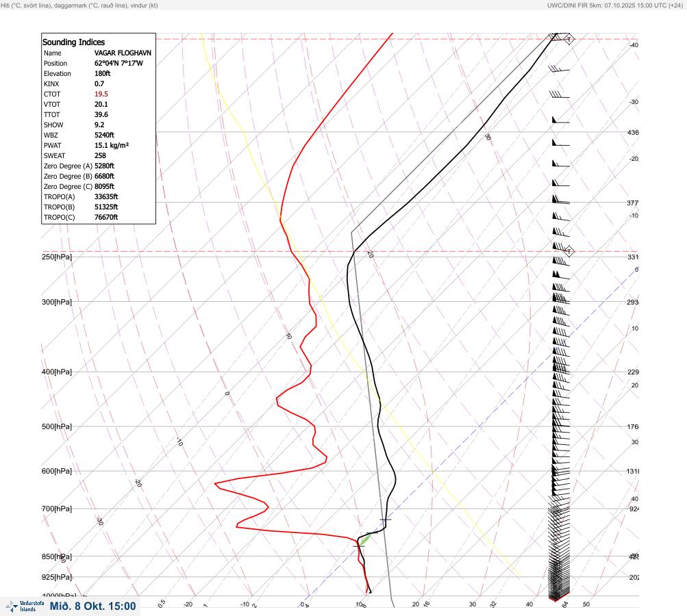This screenshot has height=616, width=687.
Task: Click the PWAT value '15.1 kg/m²'
Action: click(x=112, y=145)
